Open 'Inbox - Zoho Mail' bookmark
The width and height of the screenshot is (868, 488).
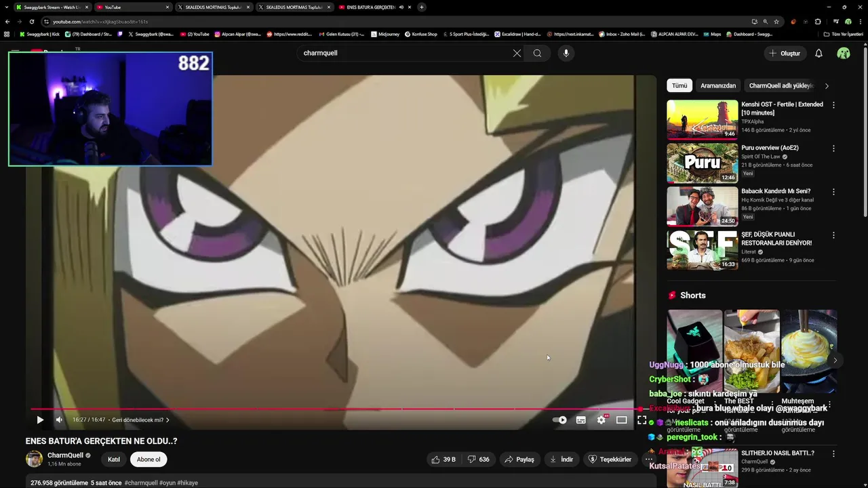click(623, 34)
